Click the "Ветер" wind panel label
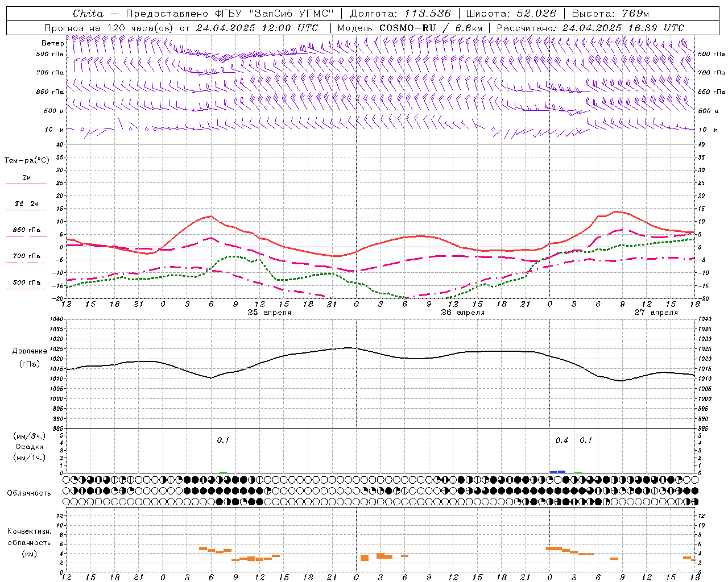The image size is (728, 582). click(x=52, y=43)
